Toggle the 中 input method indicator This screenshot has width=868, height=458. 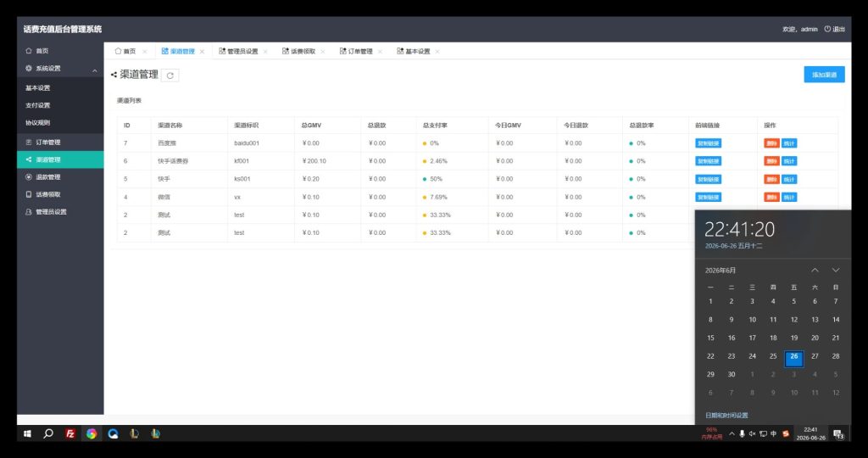click(773, 433)
